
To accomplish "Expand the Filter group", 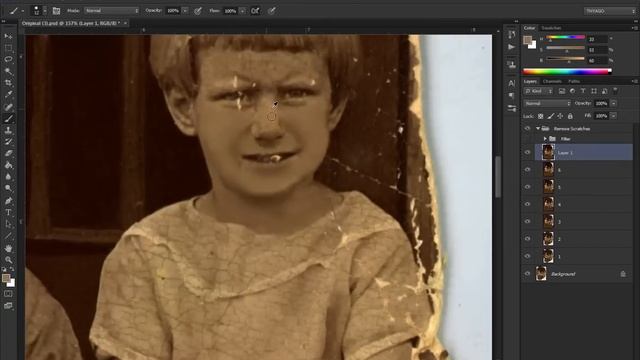I will (545, 139).
